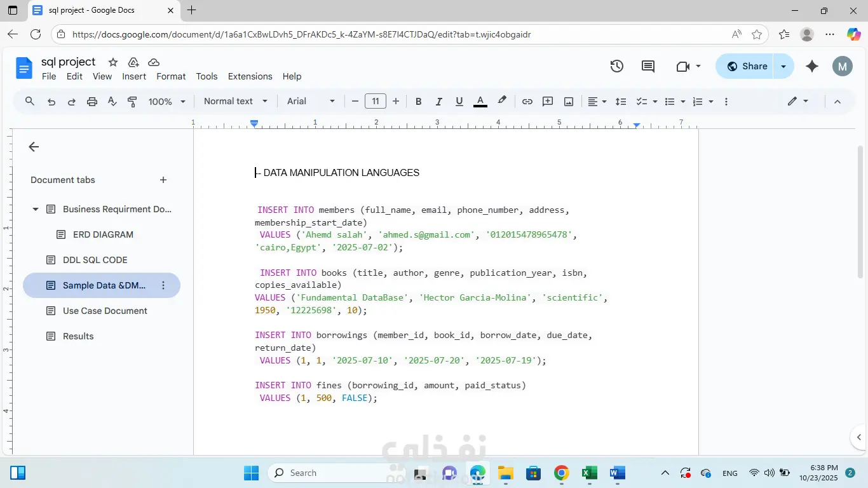
Task: Open the Insert menu
Action: point(134,76)
